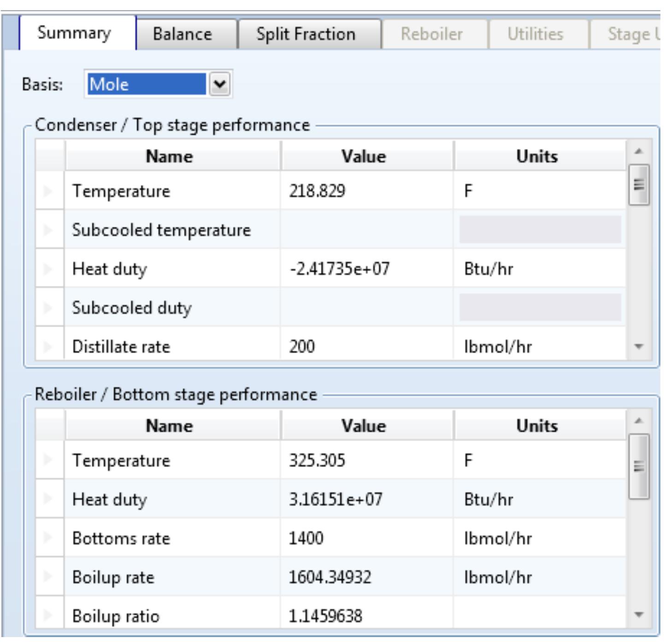667x644 pixels.
Task: Click the Reboiler tab
Action: 431,34
